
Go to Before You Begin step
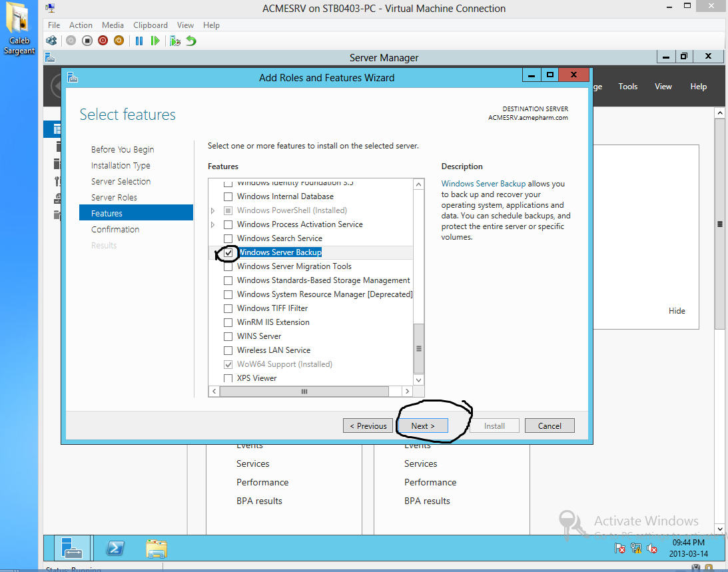(x=123, y=150)
